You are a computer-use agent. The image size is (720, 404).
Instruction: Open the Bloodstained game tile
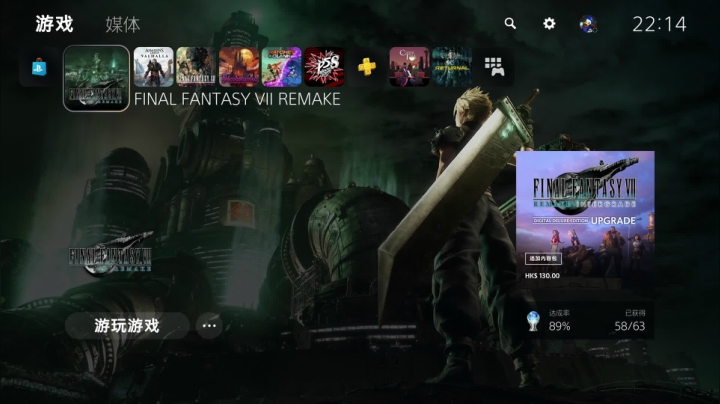(239, 67)
